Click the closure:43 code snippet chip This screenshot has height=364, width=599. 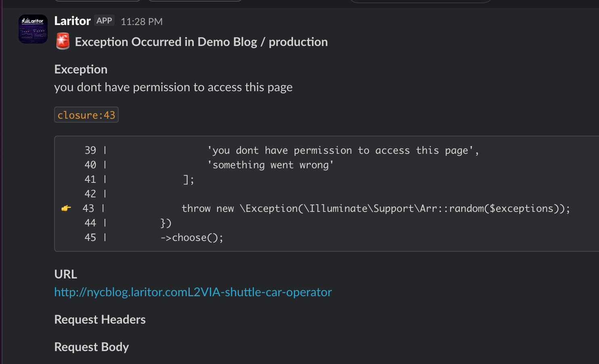[86, 115]
